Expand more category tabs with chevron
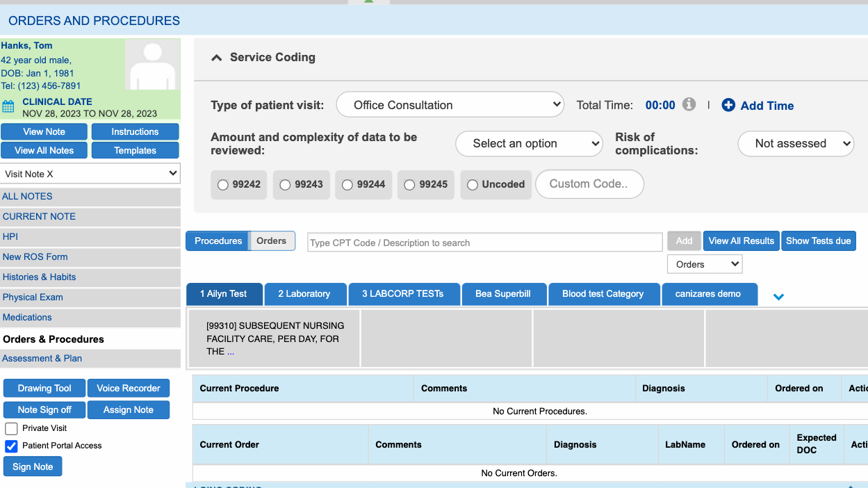 tap(778, 297)
